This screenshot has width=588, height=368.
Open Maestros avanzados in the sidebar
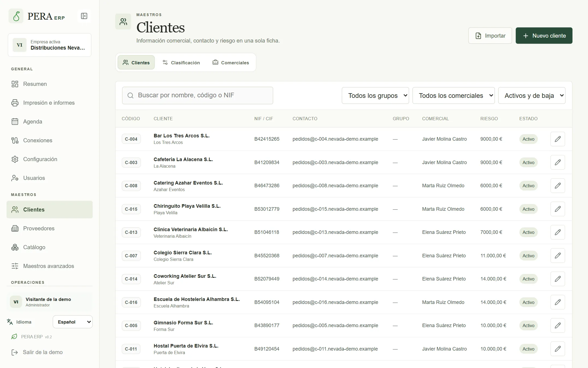tap(50, 266)
